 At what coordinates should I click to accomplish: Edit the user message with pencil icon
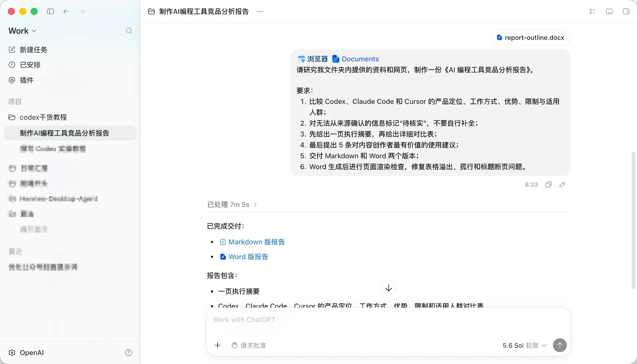click(562, 184)
